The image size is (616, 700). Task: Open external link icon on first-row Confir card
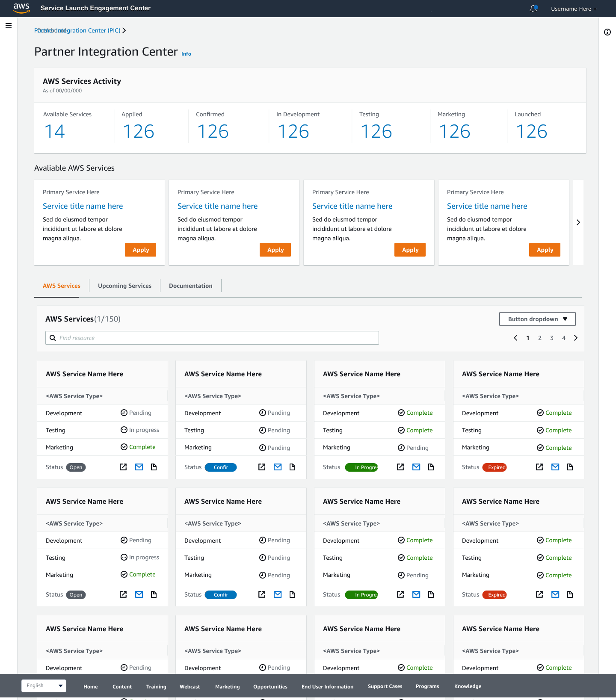click(262, 467)
